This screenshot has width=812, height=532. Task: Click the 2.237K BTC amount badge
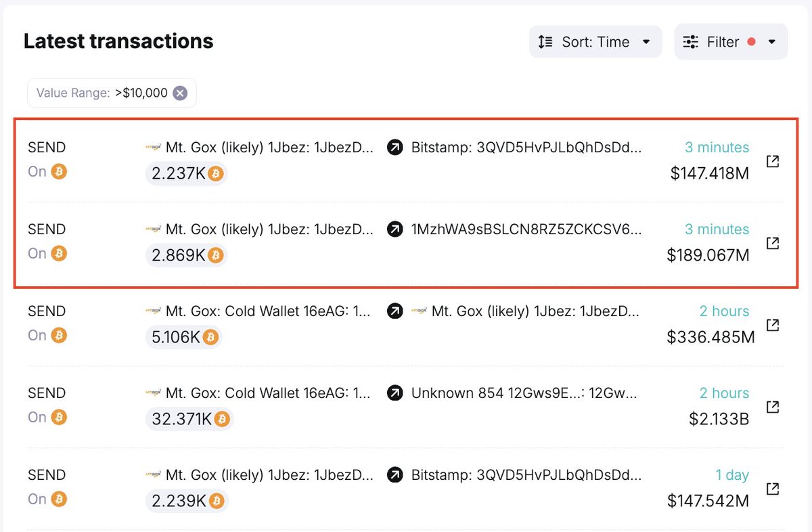click(186, 174)
